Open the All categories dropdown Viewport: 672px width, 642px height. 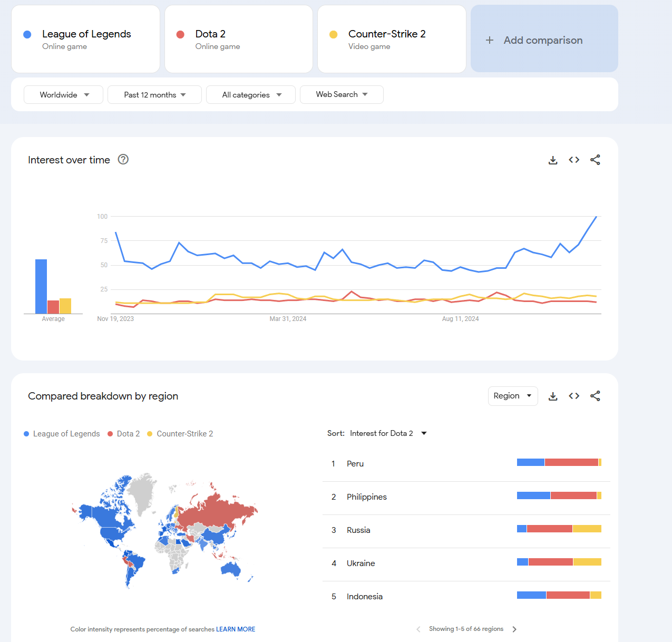(251, 95)
